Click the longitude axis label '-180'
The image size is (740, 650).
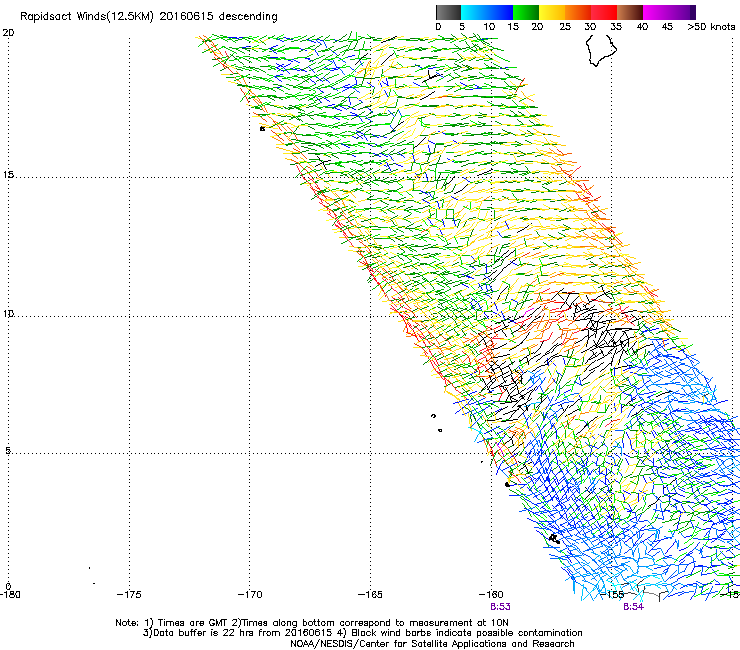[10, 594]
